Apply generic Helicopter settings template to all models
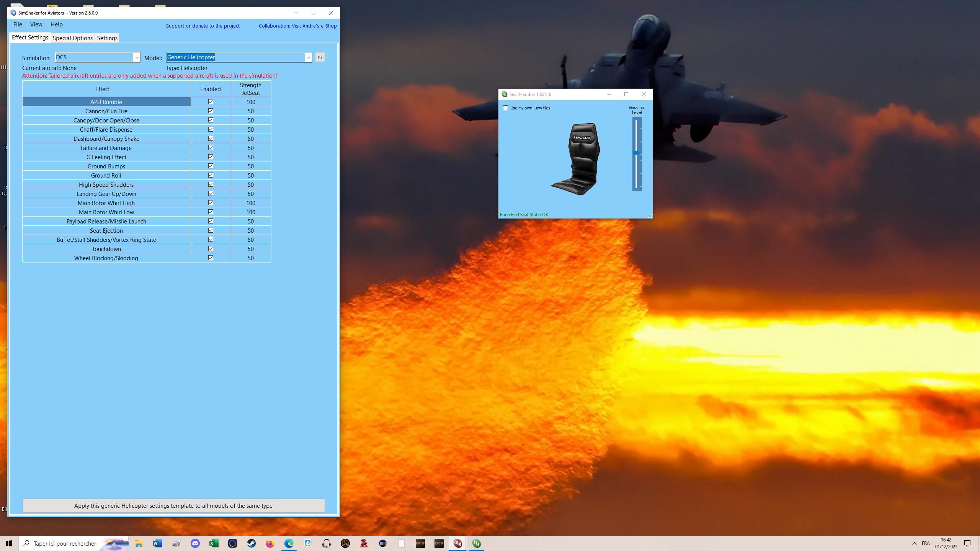The height and width of the screenshot is (551, 980). pyautogui.click(x=173, y=505)
